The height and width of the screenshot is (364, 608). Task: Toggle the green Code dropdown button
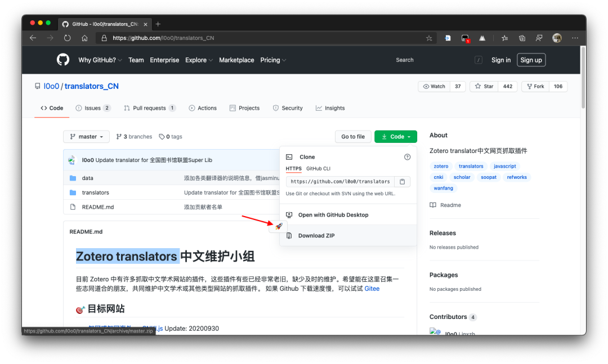pyautogui.click(x=396, y=137)
